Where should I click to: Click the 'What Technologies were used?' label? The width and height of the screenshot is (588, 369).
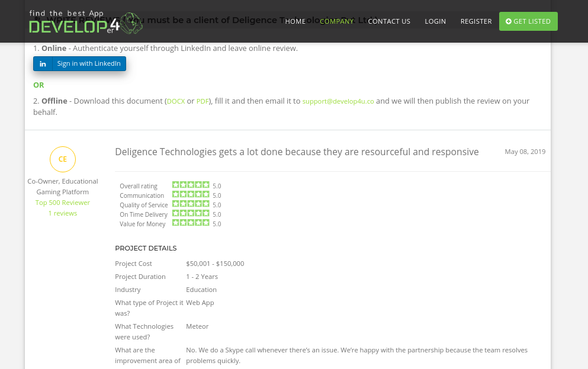[x=144, y=332]
